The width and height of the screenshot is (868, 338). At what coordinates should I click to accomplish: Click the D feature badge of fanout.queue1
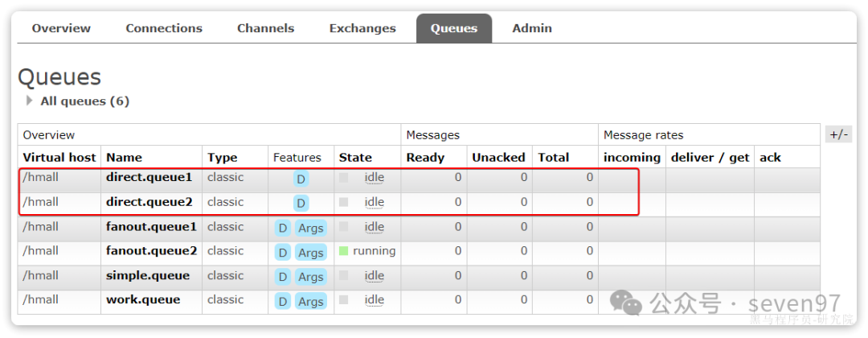(x=282, y=228)
